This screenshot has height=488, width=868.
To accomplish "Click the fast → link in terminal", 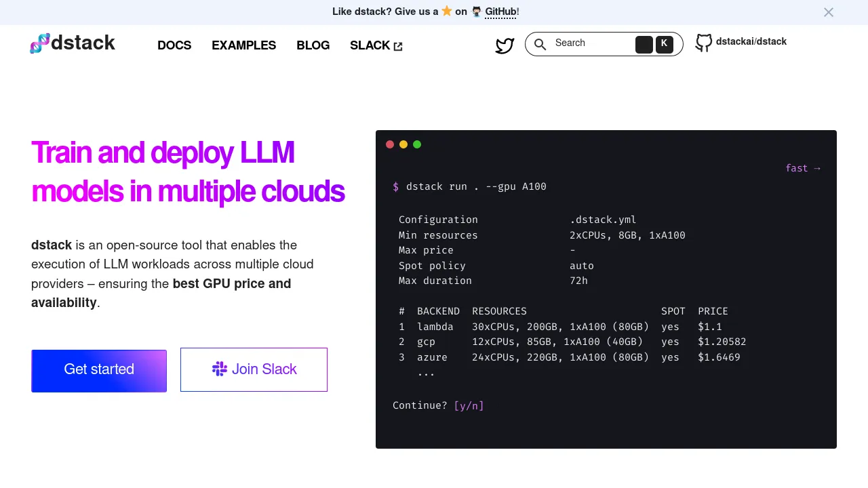I will pyautogui.click(x=803, y=168).
